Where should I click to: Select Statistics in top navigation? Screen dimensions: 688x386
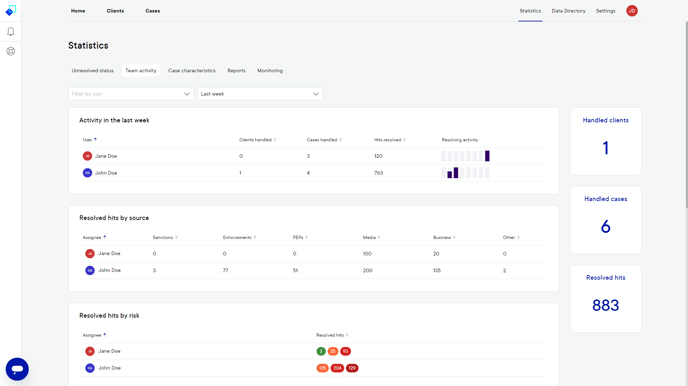coord(530,11)
